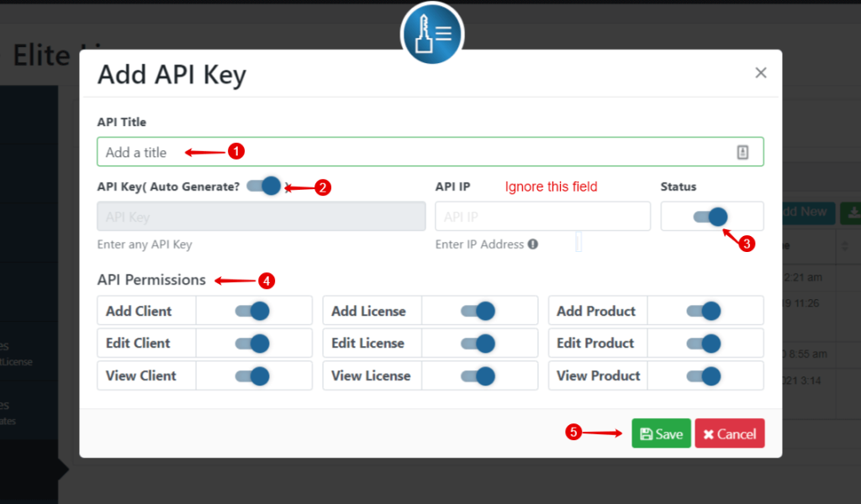The image size is (861, 504).
Task: Click the API IP input field
Action: coord(542,216)
